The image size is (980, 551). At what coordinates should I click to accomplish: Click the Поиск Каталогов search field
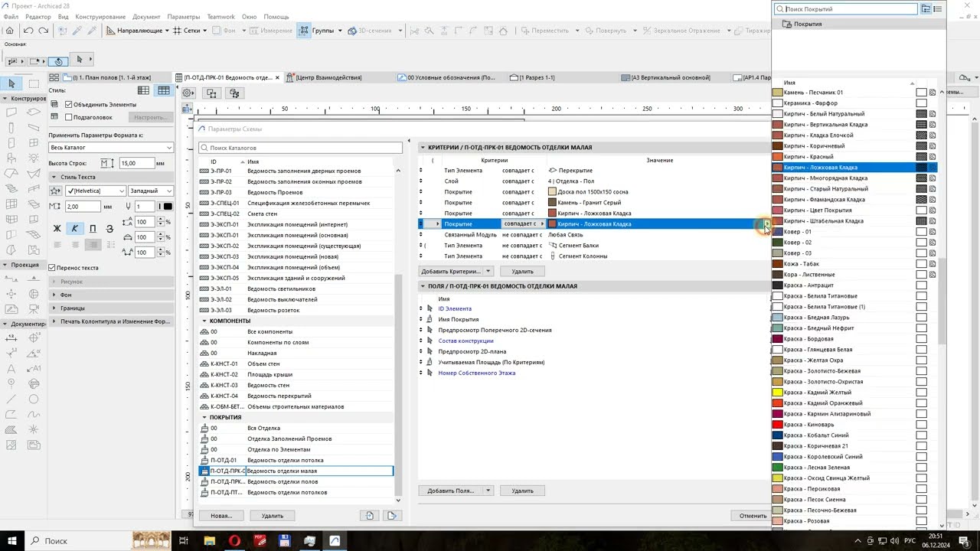(300, 148)
